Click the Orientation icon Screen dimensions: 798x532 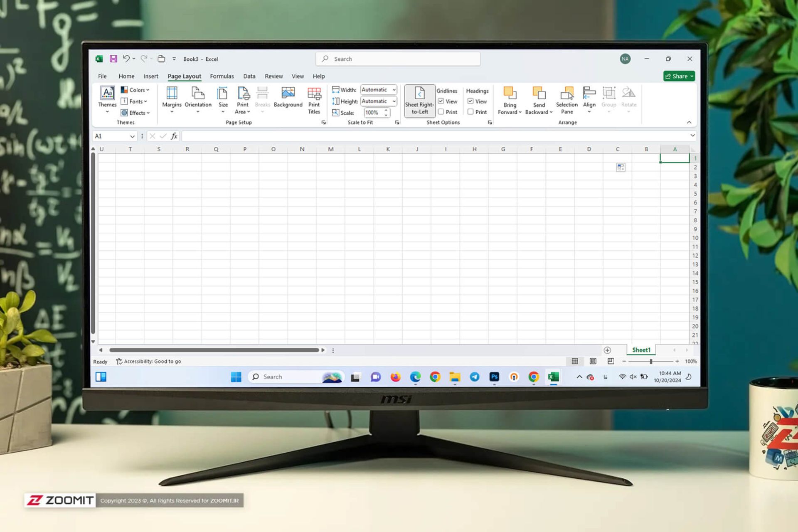[198, 93]
